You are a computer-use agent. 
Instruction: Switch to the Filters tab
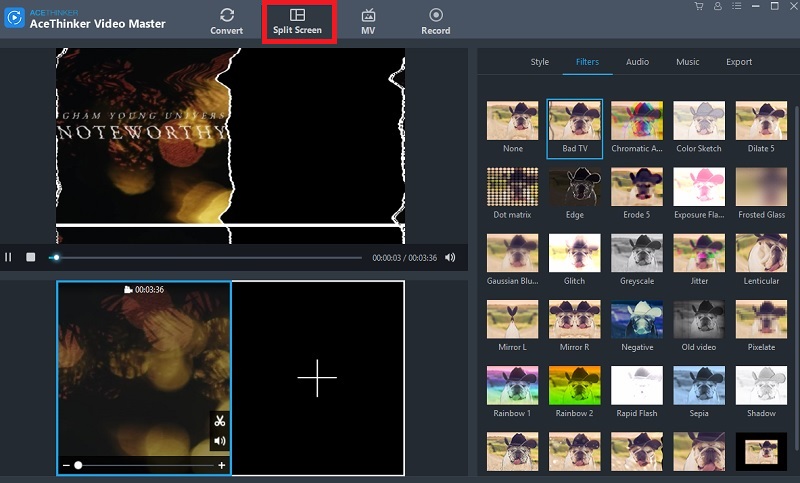[587, 62]
